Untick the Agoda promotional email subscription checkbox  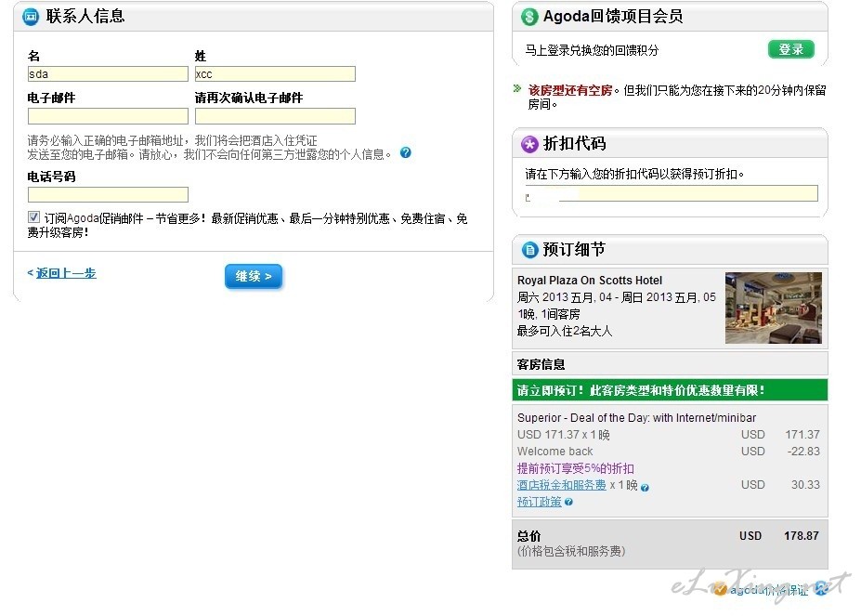(x=33, y=217)
